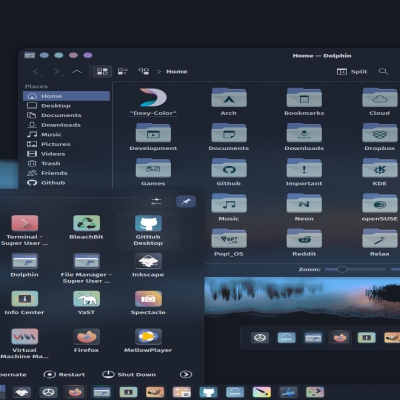
Task: Launch BleachBit from launcher
Action: pos(86,227)
